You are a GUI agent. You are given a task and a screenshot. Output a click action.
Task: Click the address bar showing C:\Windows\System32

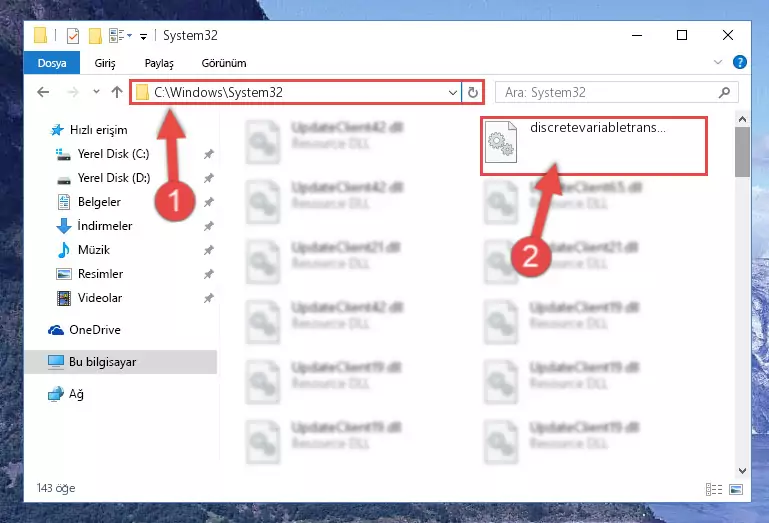coord(296,92)
